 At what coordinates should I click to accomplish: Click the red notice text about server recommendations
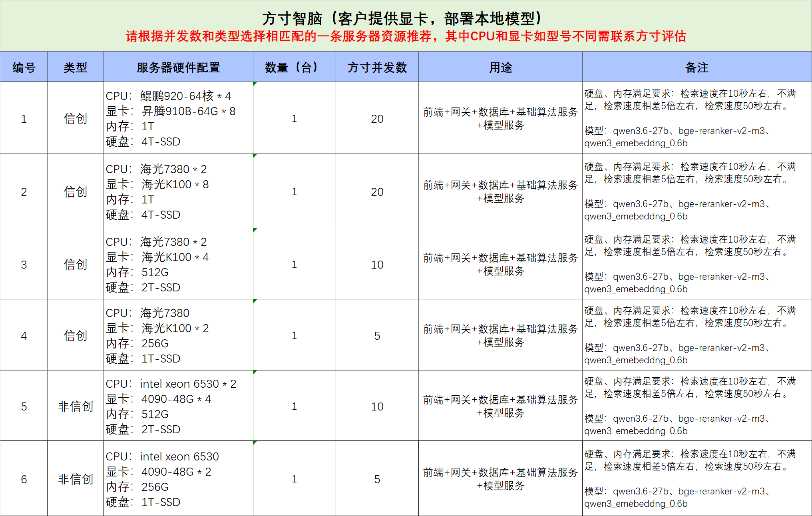(x=406, y=36)
